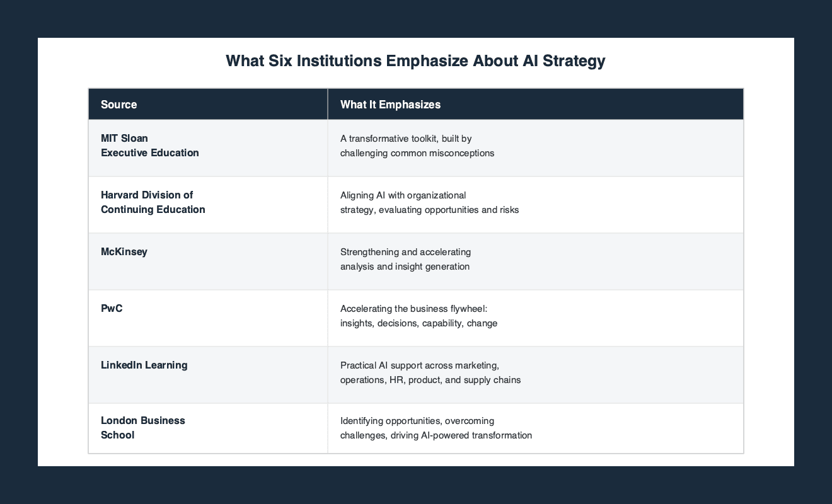This screenshot has height=504, width=832.
Task: Click the 'Source' column header
Action: pos(208,104)
